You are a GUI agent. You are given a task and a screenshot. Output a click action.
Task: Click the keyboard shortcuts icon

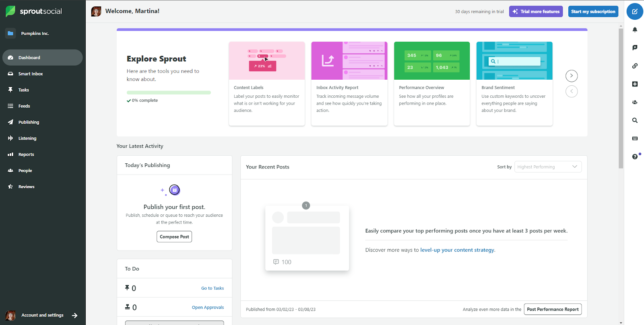[635, 138]
